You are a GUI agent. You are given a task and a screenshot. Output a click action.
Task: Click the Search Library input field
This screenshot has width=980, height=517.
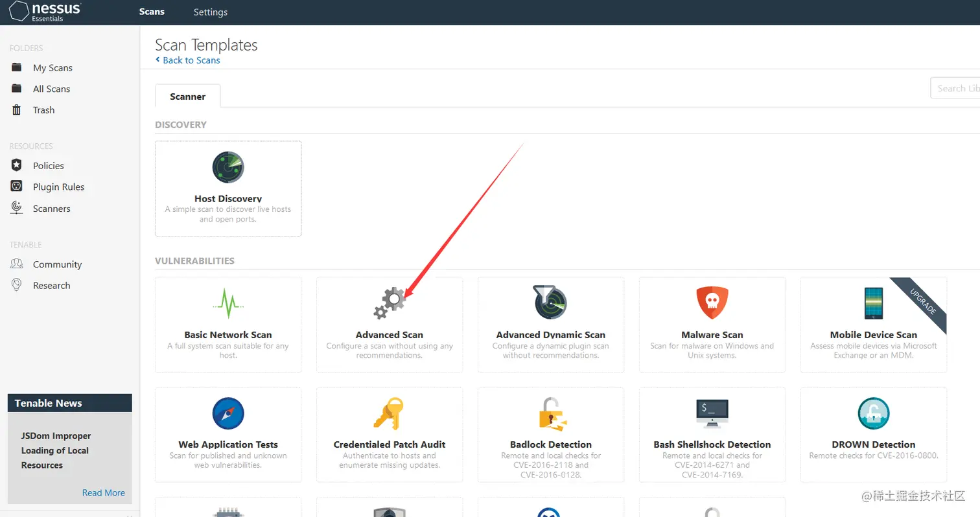pyautogui.click(x=955, y=88)
